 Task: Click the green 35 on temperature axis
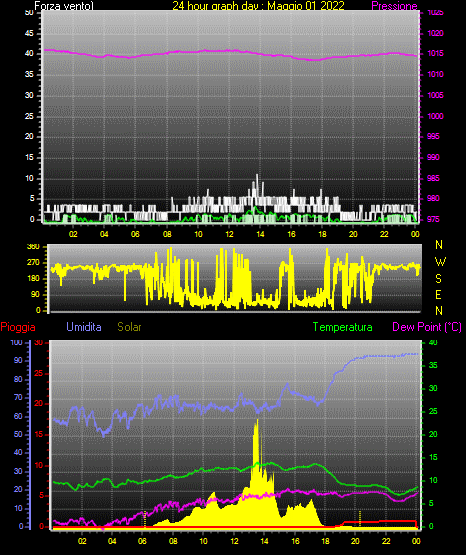click(433, 365)
